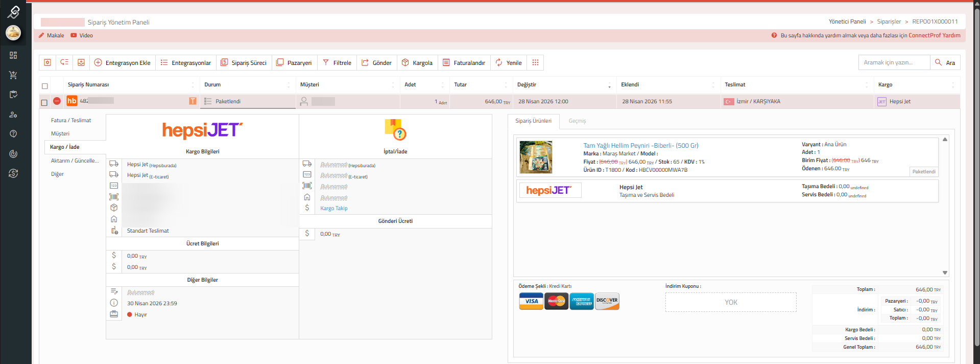The image size is (980, 364).
Task: Open the user settings icon in left sidebar
Action: pyautogui.click(x=13, y=115)
